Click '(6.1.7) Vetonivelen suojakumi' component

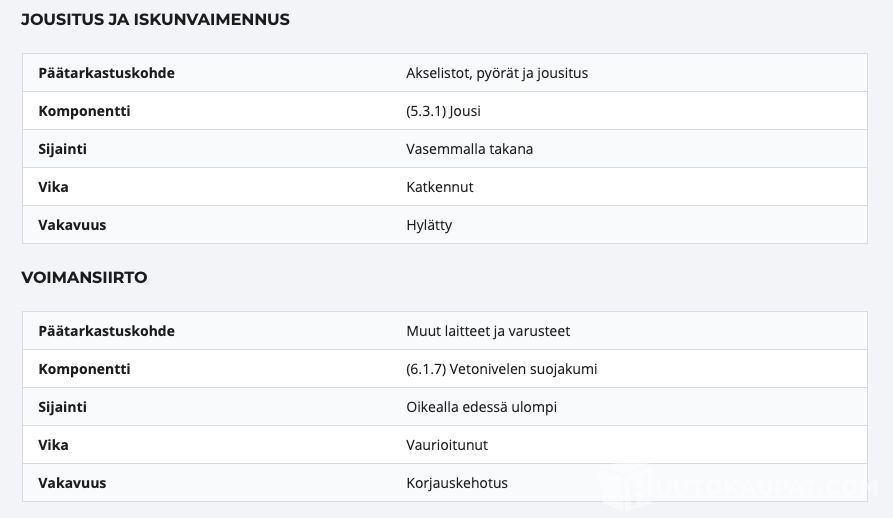(501, 369)
